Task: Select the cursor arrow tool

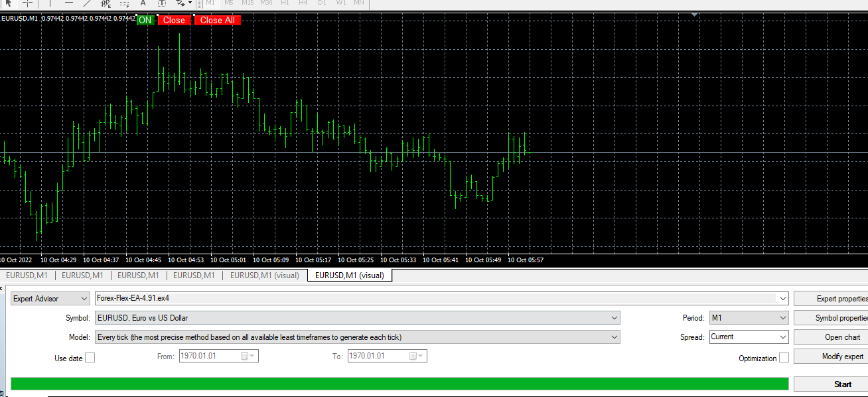Action: [9, 3]
